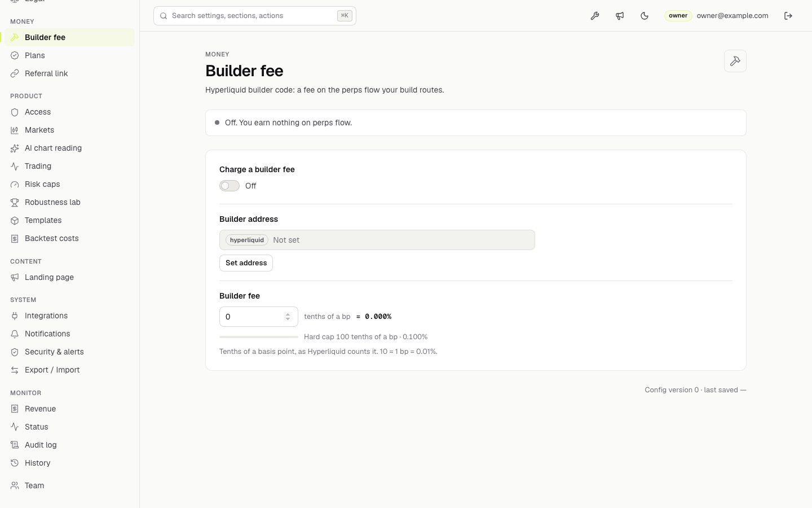Click the Set address button
This screenshot has height=508, width=812.
[x=246, y=263]
